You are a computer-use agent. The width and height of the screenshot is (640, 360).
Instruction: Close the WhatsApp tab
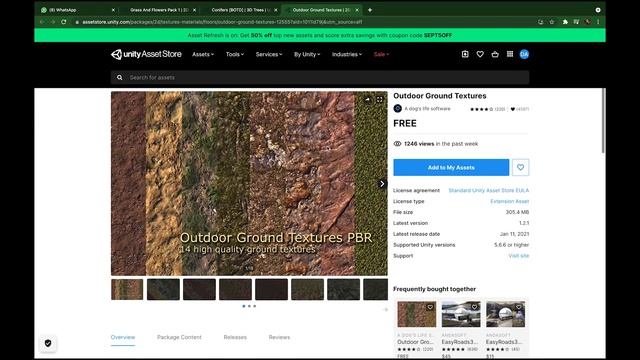(x=113, y=10)
